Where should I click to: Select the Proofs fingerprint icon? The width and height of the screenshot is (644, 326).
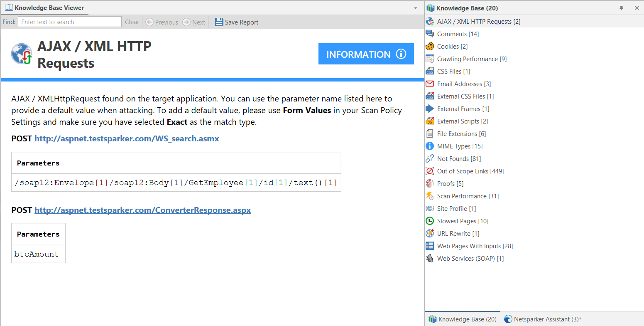click(430, 183)
